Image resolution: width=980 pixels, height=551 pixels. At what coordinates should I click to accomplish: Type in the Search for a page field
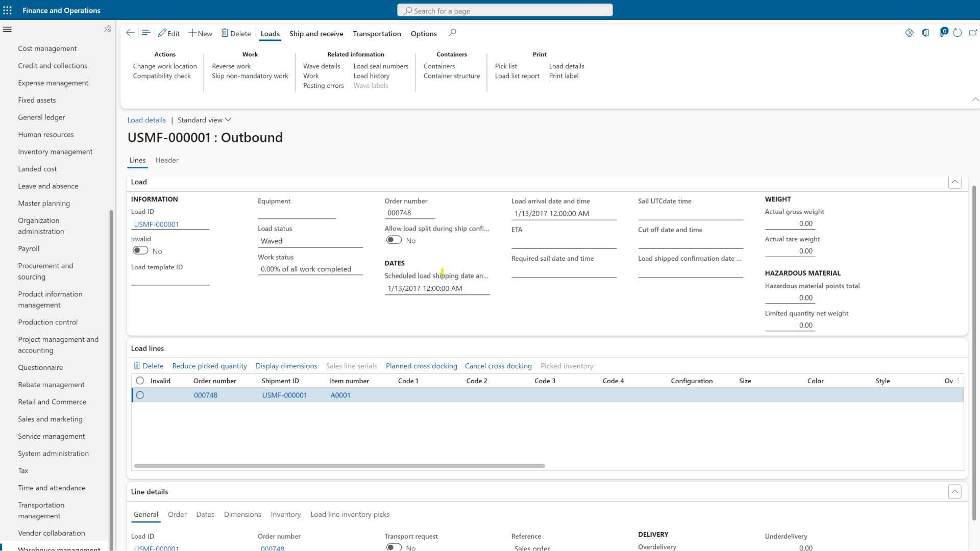pyautogui.click(x=504, y=10)
